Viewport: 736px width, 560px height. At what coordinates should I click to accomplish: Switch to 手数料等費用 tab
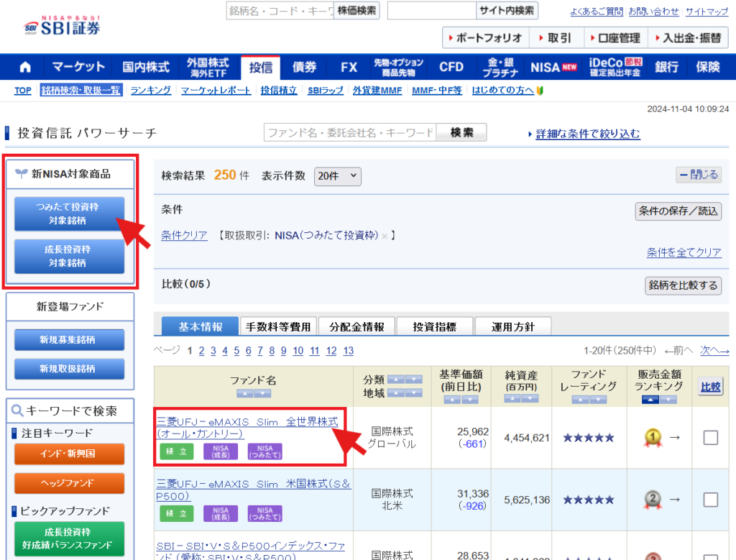[x=278, y=326]
